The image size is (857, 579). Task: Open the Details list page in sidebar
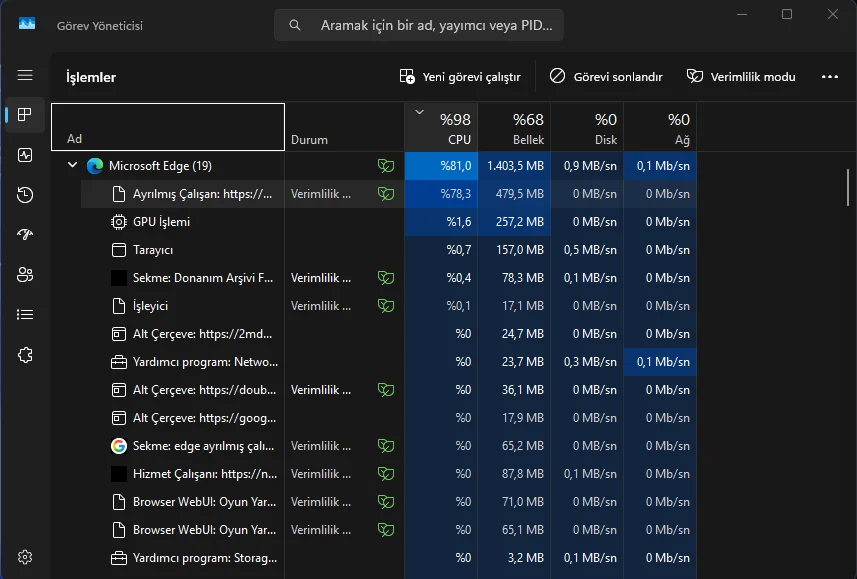tap(25, 314)
